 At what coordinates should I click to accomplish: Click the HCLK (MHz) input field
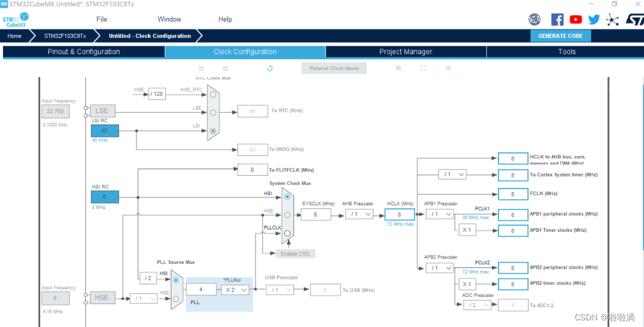coord(399,214)
